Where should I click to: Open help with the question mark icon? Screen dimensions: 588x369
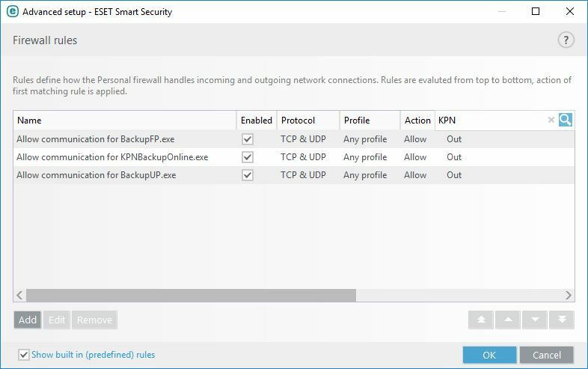pos(566,40)
